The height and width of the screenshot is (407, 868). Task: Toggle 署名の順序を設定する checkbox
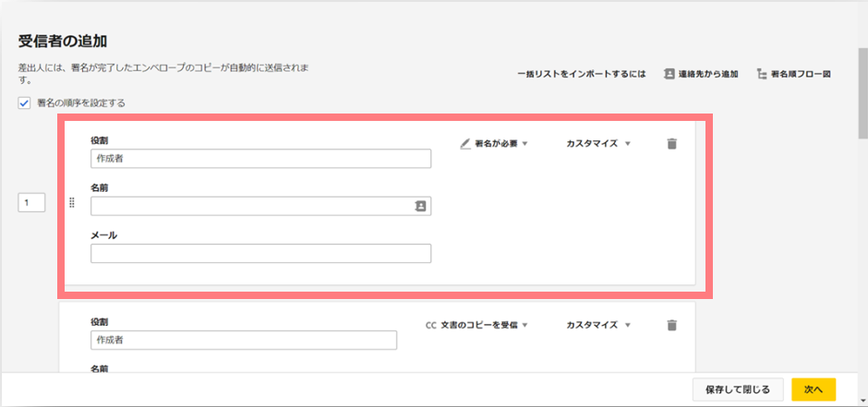(x=24, y=102)
